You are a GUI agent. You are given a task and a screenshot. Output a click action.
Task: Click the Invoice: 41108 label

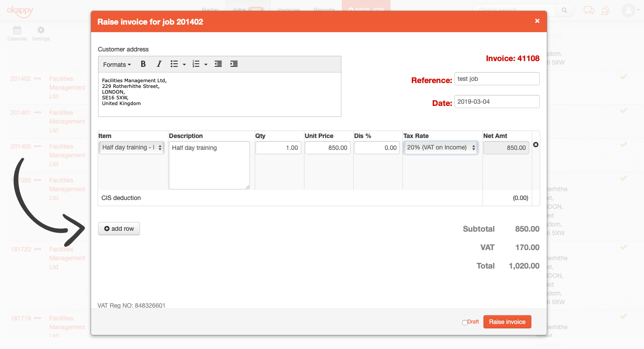512,58
